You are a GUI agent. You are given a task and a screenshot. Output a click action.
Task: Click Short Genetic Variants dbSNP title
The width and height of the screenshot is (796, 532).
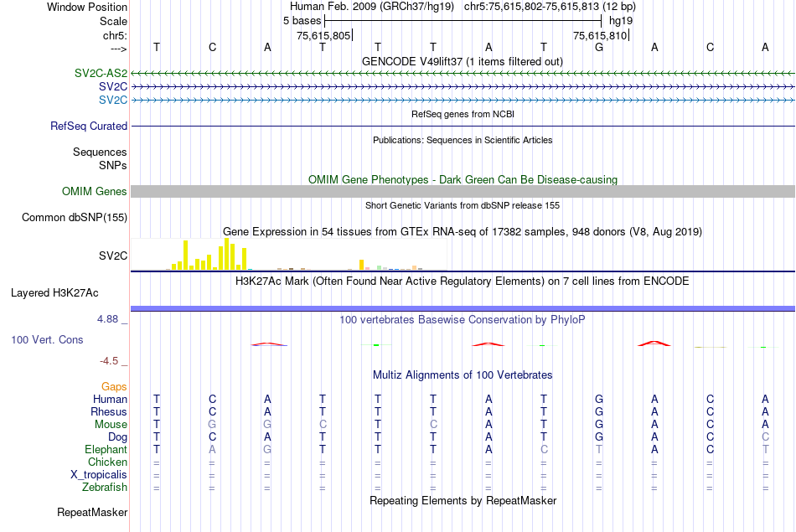(462, 205)
